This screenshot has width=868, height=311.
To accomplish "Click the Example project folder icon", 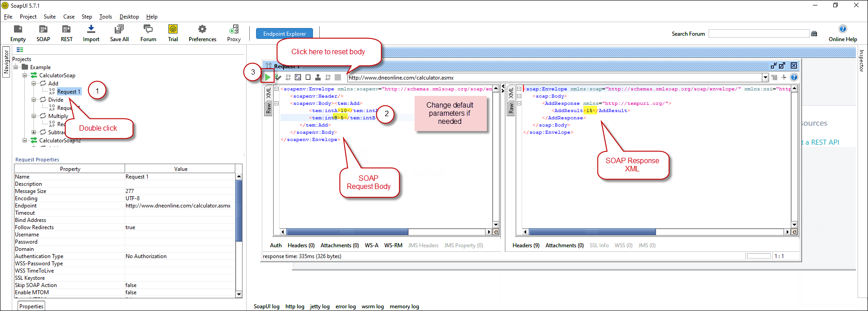I will pyautogui.click(x=25, y=67).
